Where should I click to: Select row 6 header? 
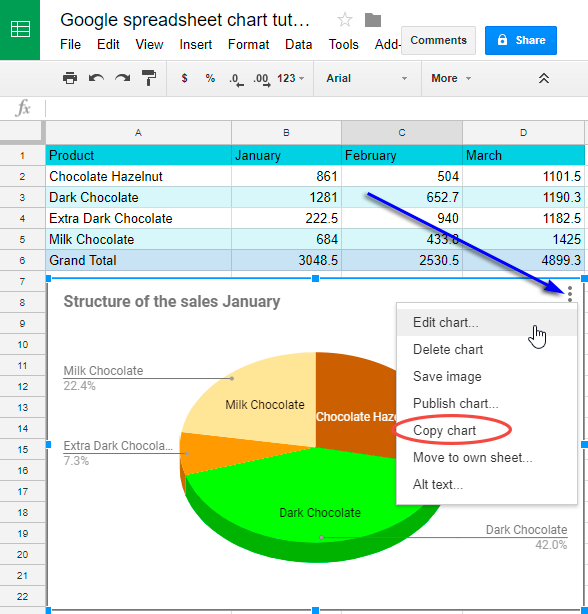tap(22, 260)
